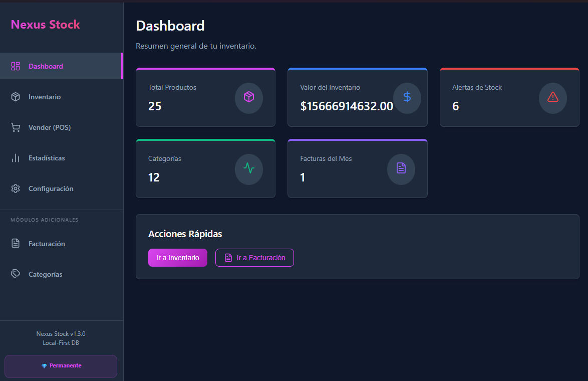Click the warning triangle on Alertas de Stock

(x=553, y=97)
